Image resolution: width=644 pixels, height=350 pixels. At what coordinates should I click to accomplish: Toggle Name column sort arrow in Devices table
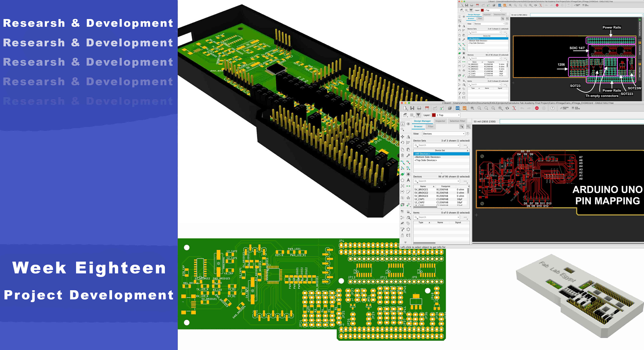pyautogui.click(x=434, y=186)
